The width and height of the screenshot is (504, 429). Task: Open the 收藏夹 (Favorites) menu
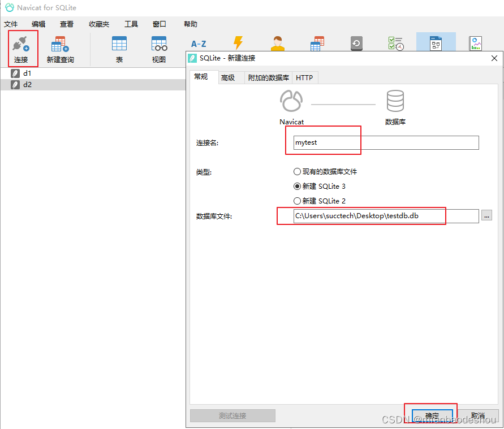[99, 24]
